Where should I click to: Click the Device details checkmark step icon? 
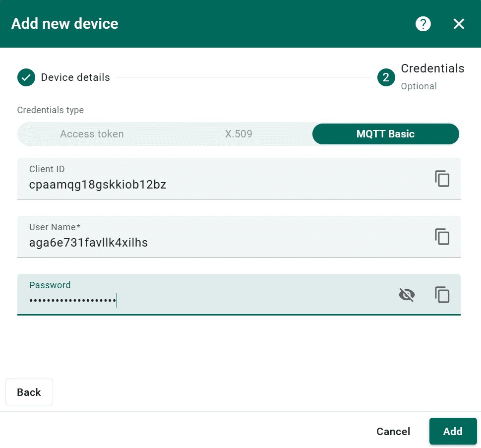pyautogui.click(x=26, y=77)
